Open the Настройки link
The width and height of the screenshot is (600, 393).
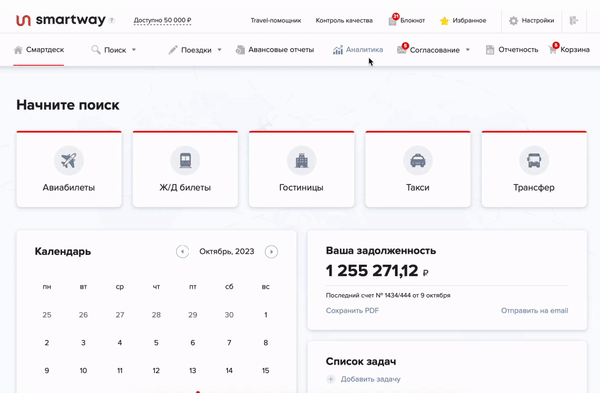[x=538, y=21]
